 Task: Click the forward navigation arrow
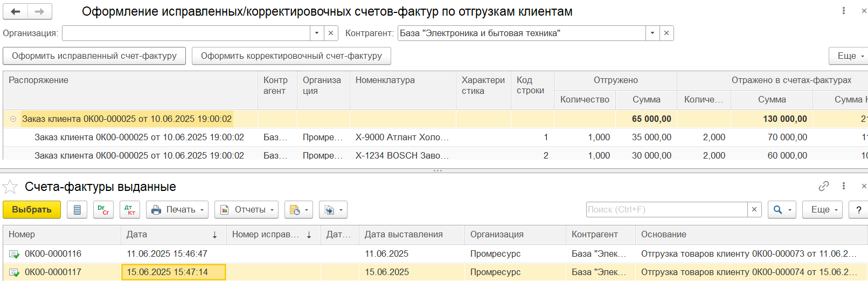click(39, 11)
